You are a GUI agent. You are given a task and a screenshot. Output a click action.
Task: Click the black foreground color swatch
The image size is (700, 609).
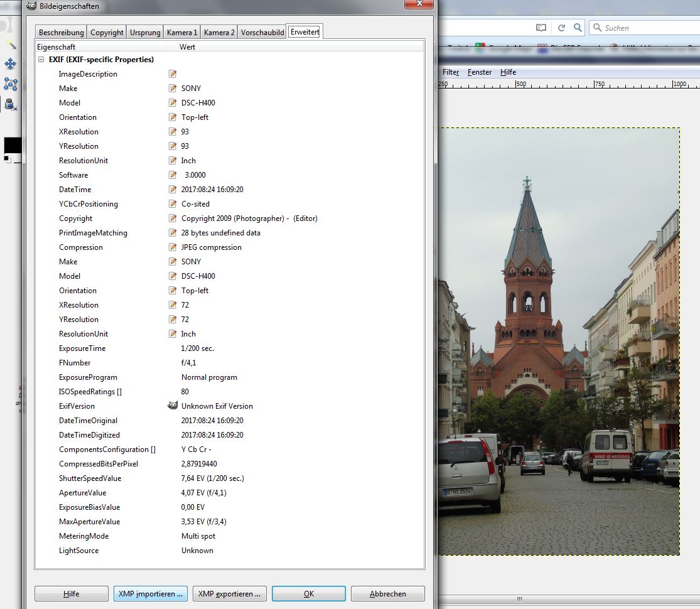point(11,145)
